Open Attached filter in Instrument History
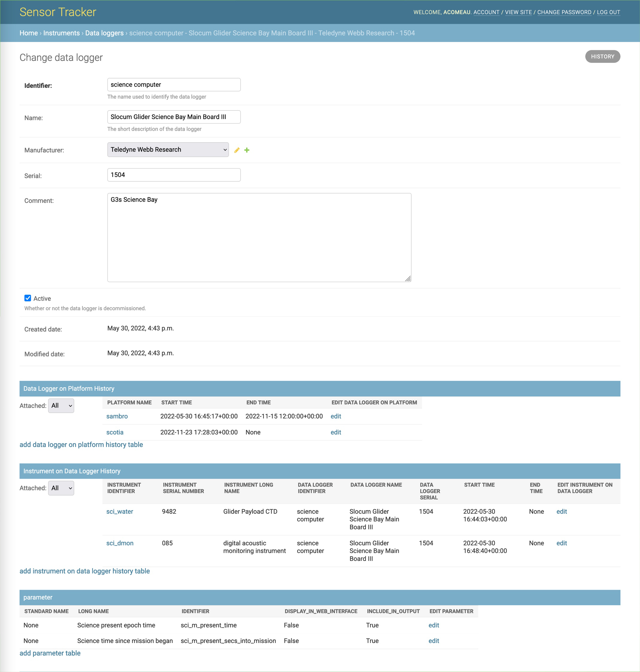640x672 pixels. (61, 488)
